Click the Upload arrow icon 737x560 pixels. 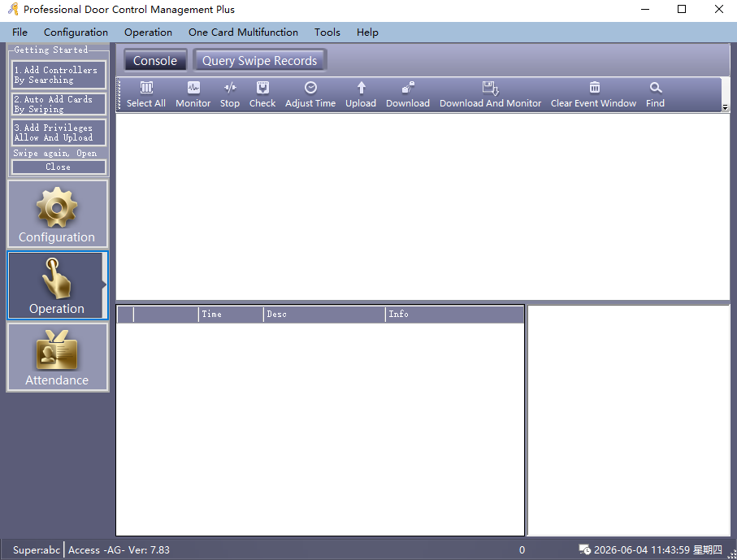(361, 88)
